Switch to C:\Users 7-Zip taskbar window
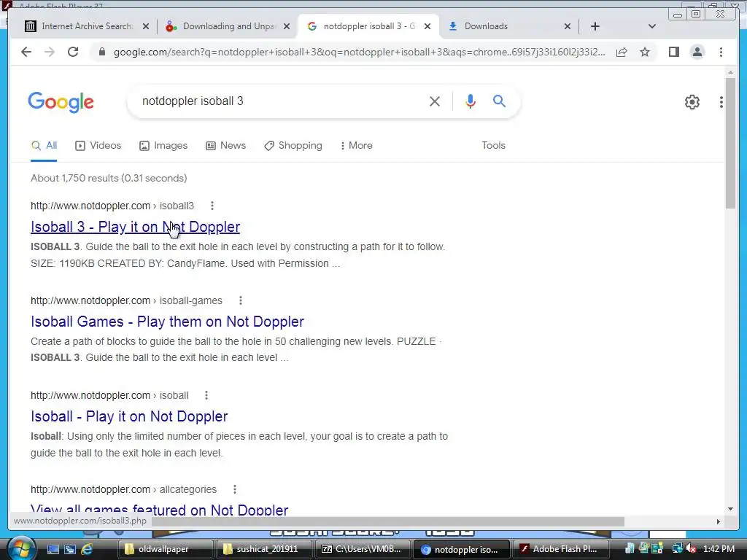The width and height of the screenshot is (747, 560). (x=362, y=549)
